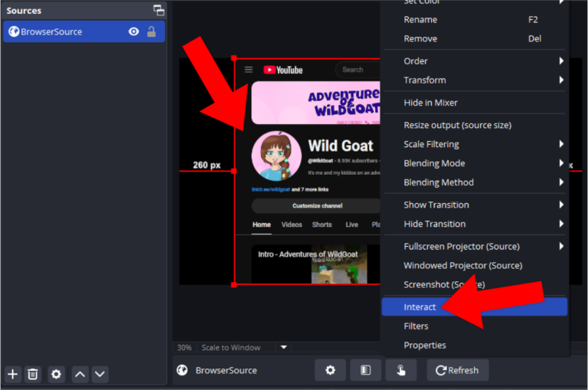Image resolution: width=588 pixels, height=390 pixels.
Task: Open source properties gear in Sources panel
Action: point(56,374)
